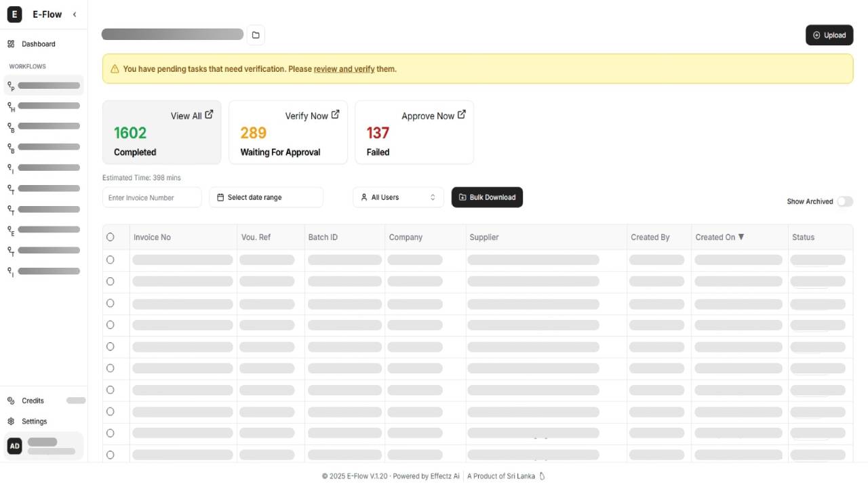Click the folder icon beside the search bar
This screenshot has width=868, height=488.
(x=256, y=34)
